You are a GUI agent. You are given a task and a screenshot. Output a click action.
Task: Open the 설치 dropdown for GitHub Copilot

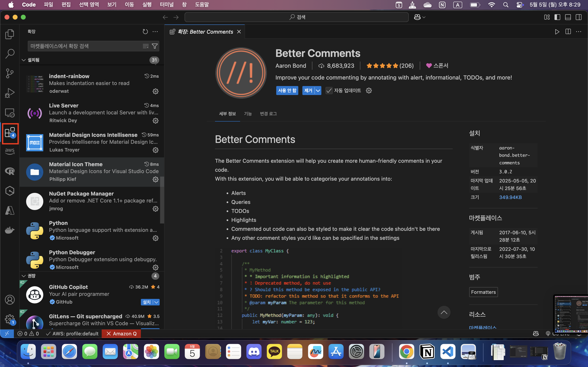coord(156,302)
